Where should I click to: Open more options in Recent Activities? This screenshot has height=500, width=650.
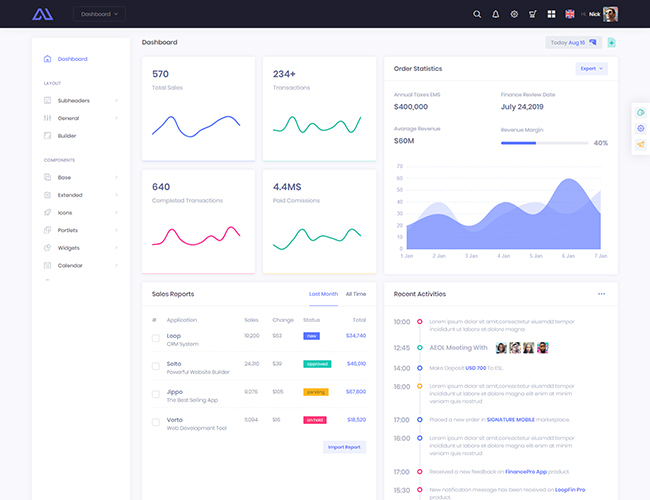tap(601, 294)
